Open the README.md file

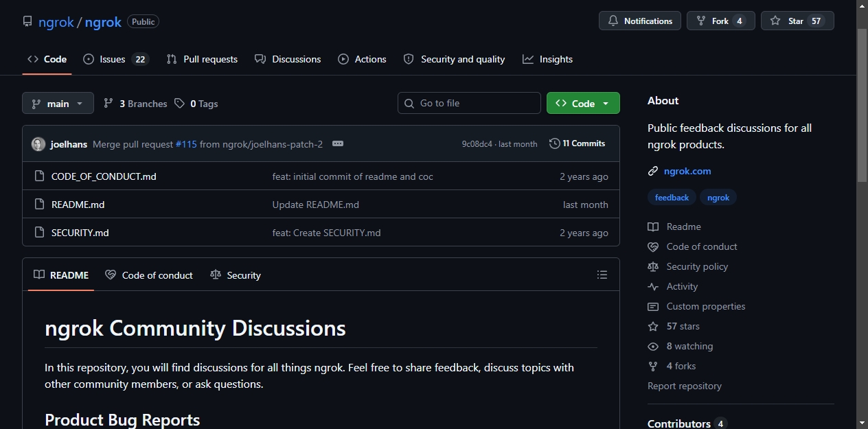pyautogui.click(x=78, y=205)
